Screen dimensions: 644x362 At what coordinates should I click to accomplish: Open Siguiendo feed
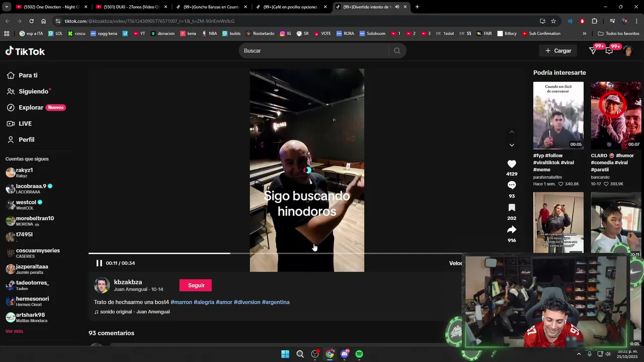click(x=28, y=92)
